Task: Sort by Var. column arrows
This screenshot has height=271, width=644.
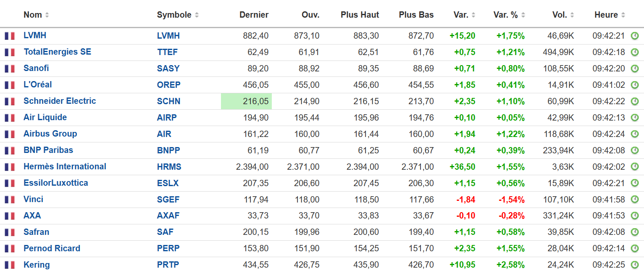Action: coord(473,15)
